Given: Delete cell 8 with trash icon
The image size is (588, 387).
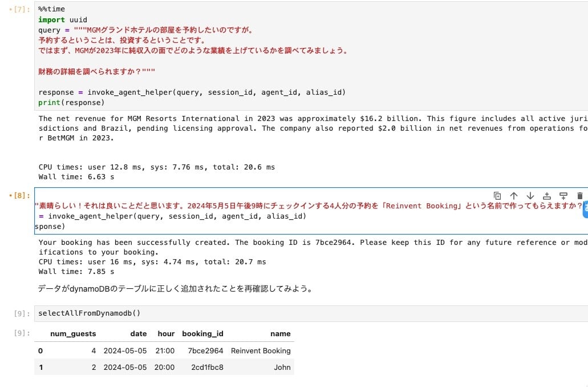Looking at the screenshot, I should [x=580, y=196].
